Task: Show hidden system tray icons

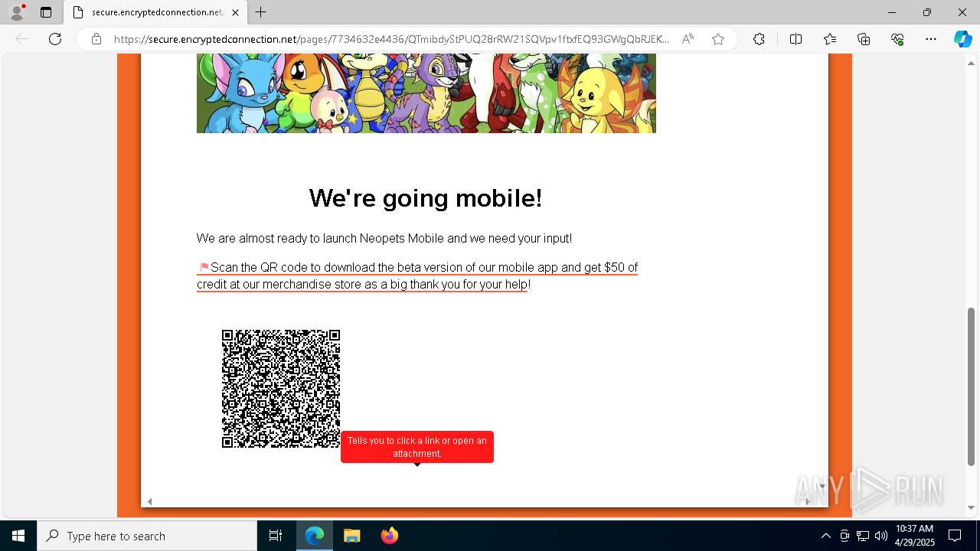Action: point(825,536)
